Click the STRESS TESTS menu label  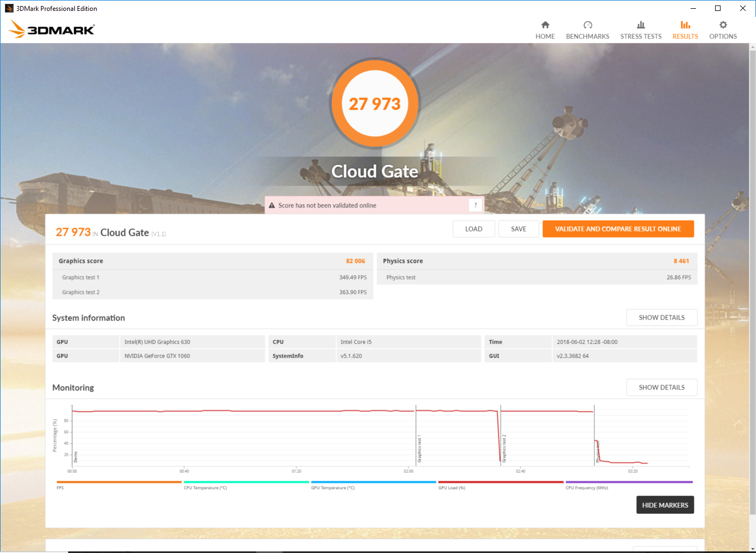coord(641,37)
